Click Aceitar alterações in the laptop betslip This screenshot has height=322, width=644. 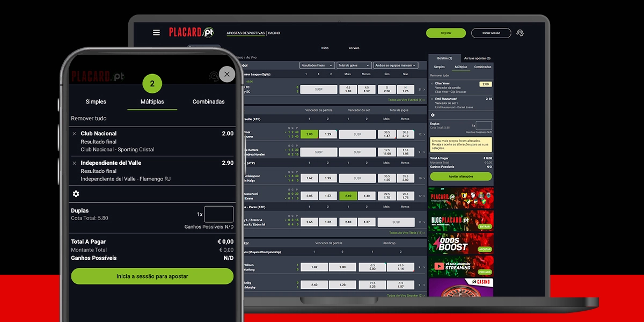pyautogui.click(x=461, y=176)
